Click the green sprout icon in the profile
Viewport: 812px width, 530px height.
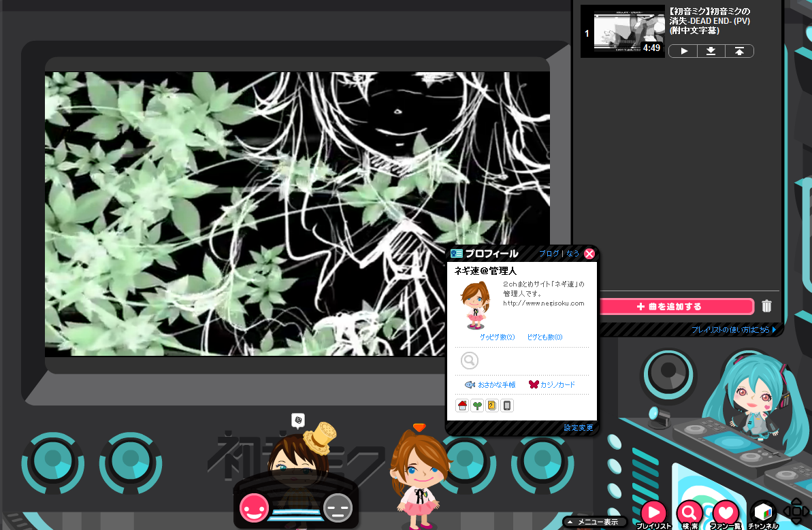click(x=477, y=405)
